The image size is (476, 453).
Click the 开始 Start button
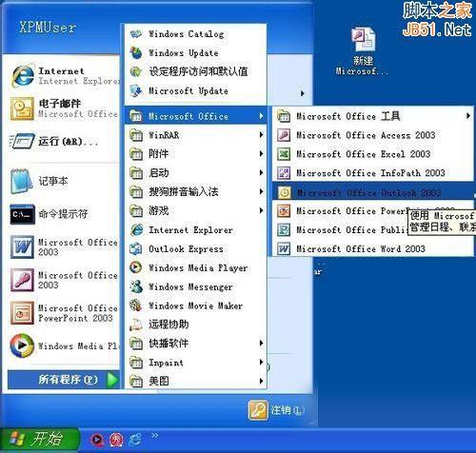click(x=40, y=440)
